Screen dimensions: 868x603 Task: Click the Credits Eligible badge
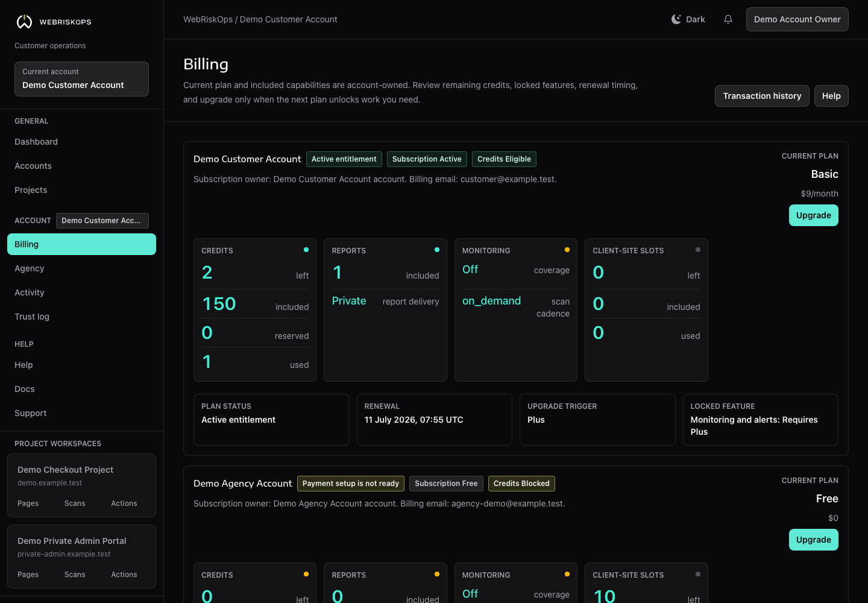pyautogui.click(x=504, y=159)
